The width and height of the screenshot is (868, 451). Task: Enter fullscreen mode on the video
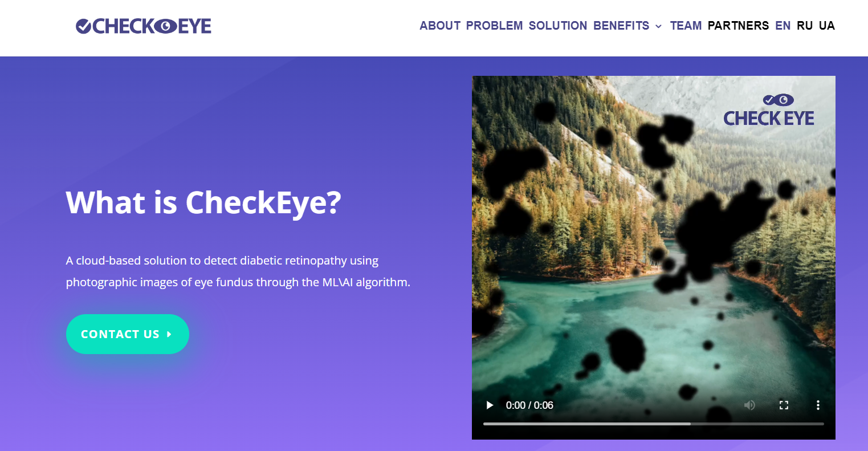pos(784,405)
